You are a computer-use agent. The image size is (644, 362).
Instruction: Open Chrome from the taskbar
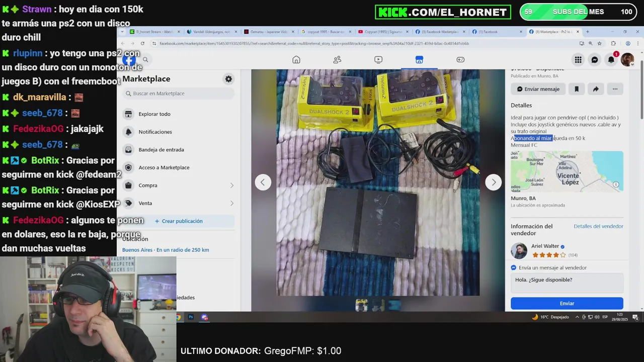[x=178, y=317]
